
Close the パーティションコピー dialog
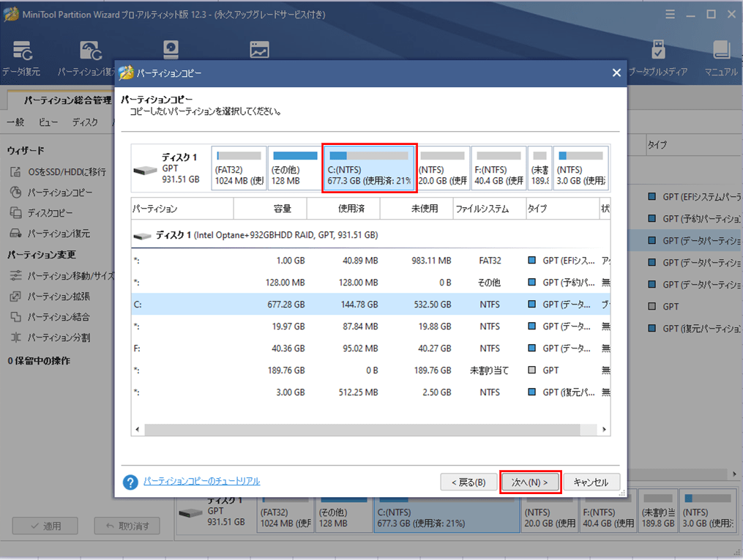(x=616, y=73)
